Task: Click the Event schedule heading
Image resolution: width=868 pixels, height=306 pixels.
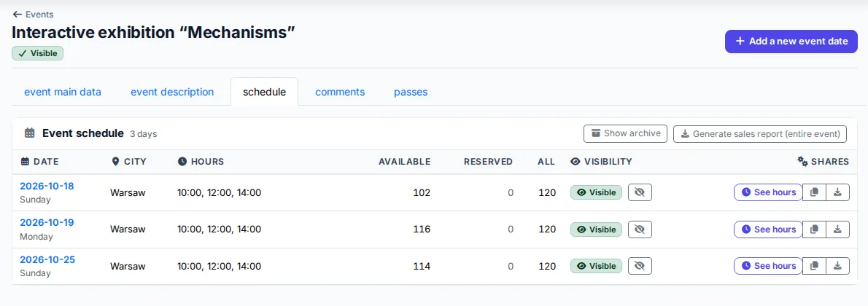Action: coord(83,133)
